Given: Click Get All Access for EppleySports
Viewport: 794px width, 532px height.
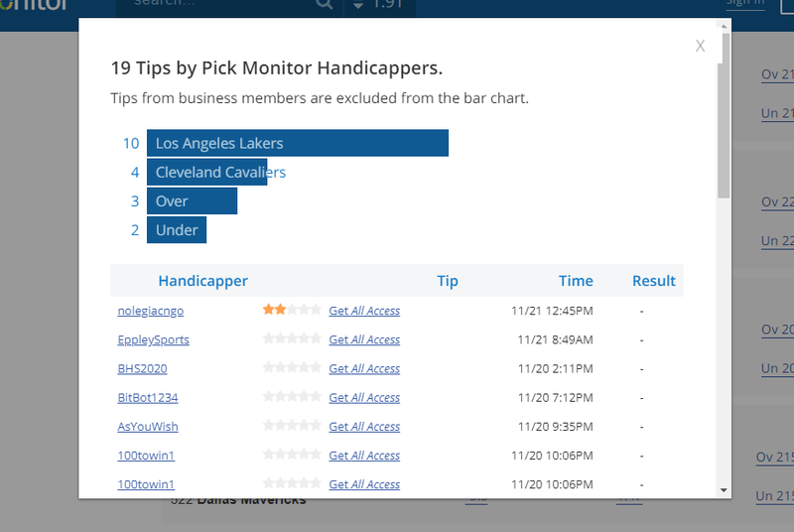Looking at the screenshot, I should [x=364, y=339].
